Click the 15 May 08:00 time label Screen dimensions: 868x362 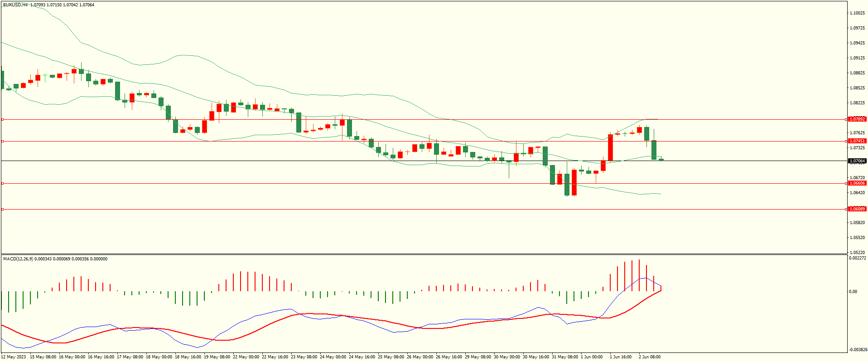[43, 357]
